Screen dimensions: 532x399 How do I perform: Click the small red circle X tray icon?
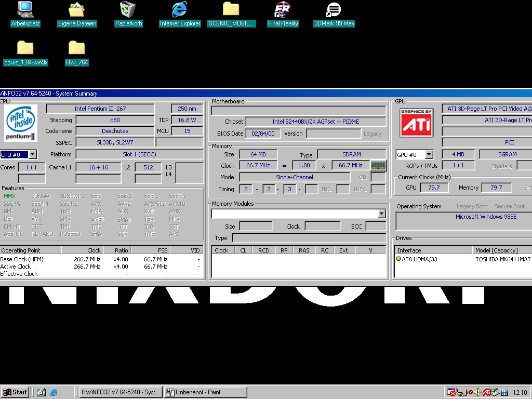[470, 393]
